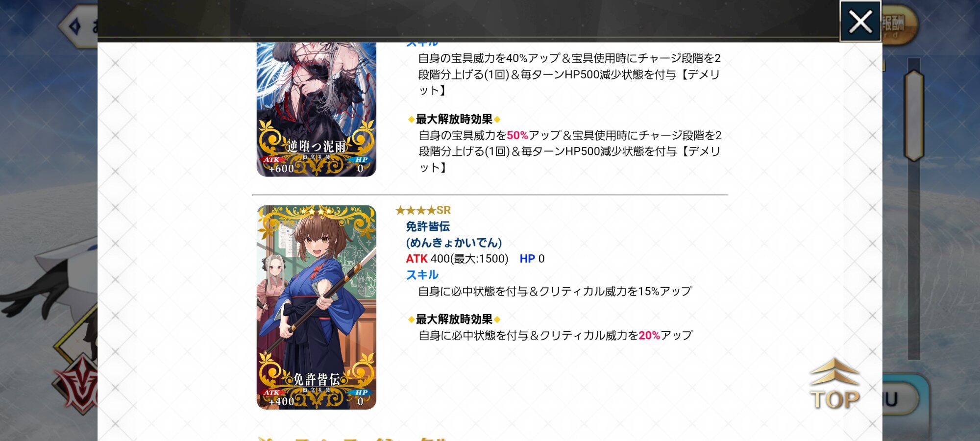Click the scrollbar thumb on the right

(914, 116)
